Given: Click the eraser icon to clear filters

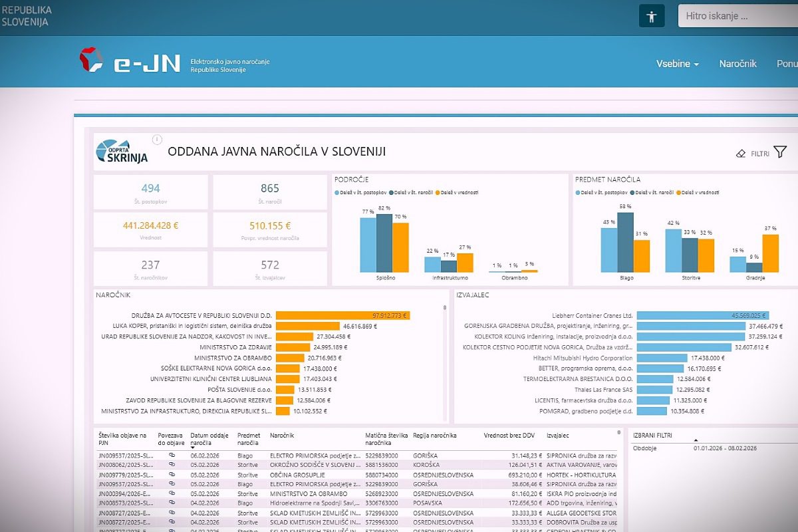Looking at the screenshot, I should pyautogui.click(x=741, y=153).
